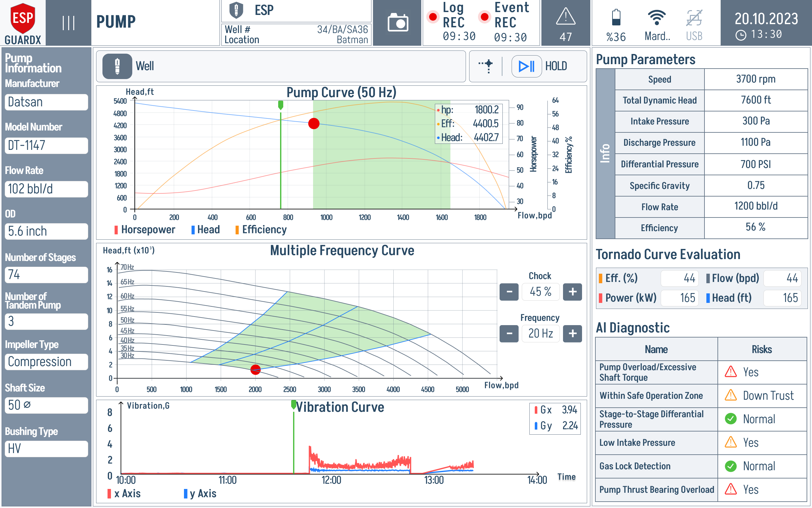Image resolution: width=812 pixels, height=508 pixels.
Task: Click the Head (ft) tornado value 165
Action: (x=782, y=298)
